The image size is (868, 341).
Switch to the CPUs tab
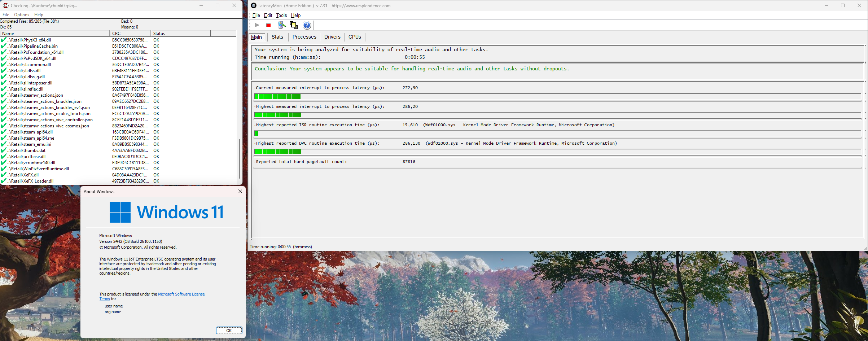click(355, 37)
